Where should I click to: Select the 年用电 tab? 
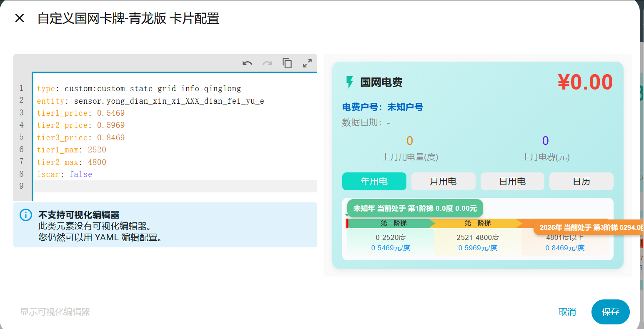pos(374,181)
